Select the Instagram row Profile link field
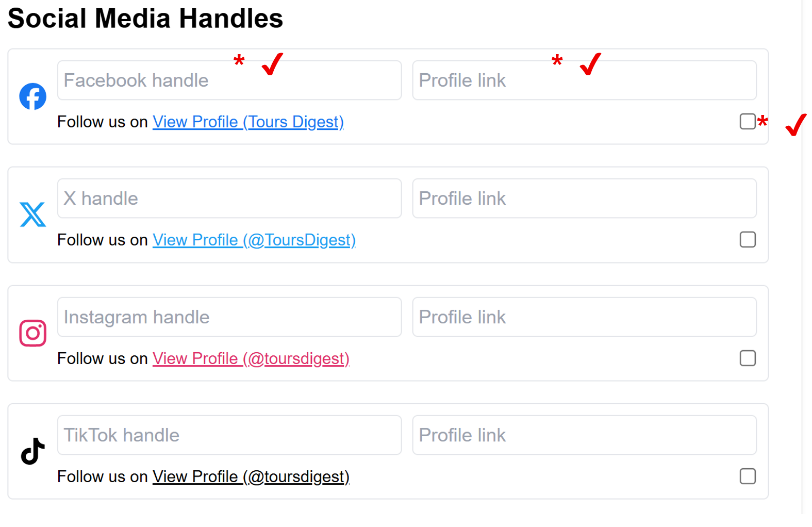The image size is (812, 527). (584, 317)
